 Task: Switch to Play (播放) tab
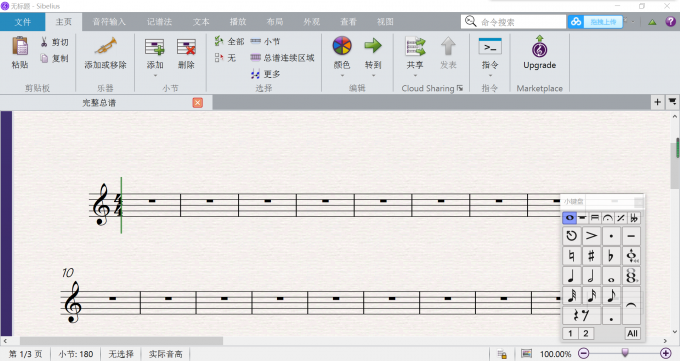point(238,22)
